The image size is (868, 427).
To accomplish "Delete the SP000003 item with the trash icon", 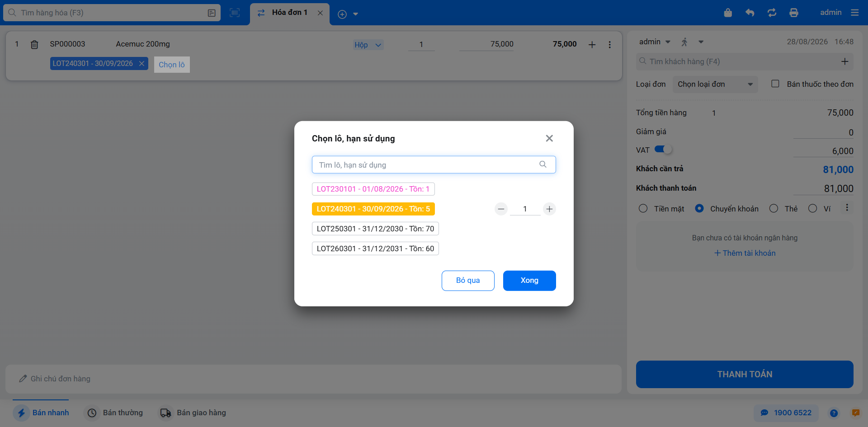I will pyautogui.click(x=34, y=44).
